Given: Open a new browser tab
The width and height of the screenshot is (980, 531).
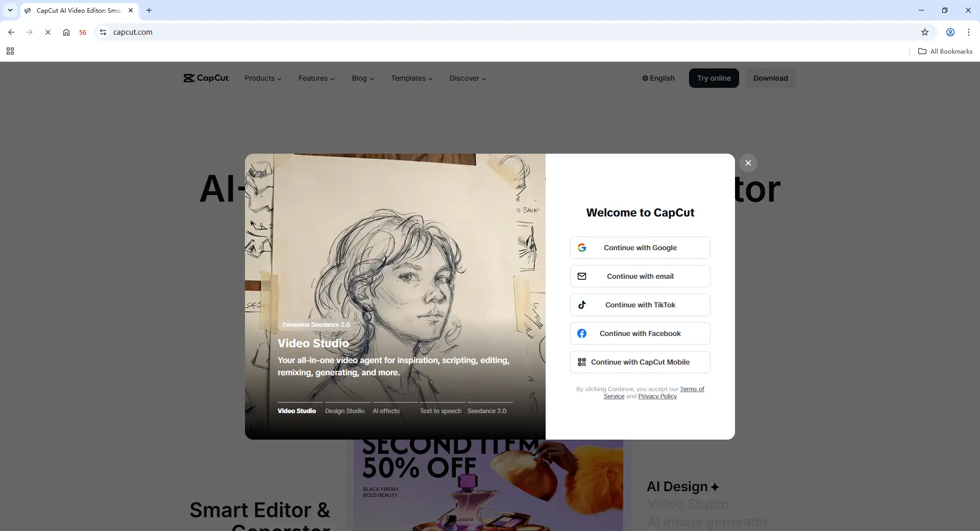Looking at the screenshot, I should pos(149,10).
